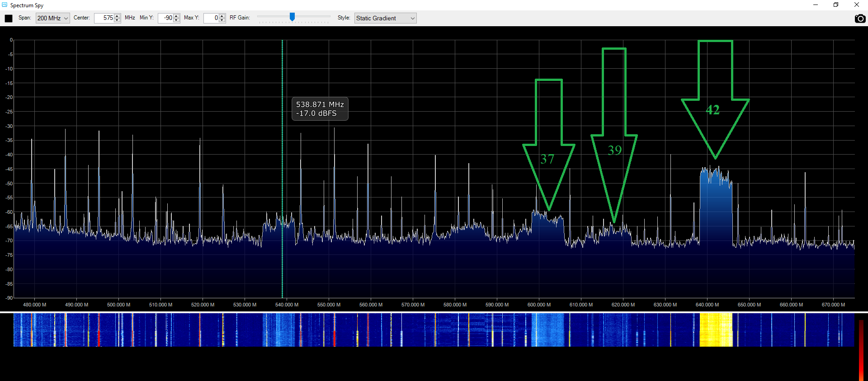Click the 670.000 M frequency axis label
Image resolution: width=868 pixels, height=381 pixels.
(x=834, y=305)
